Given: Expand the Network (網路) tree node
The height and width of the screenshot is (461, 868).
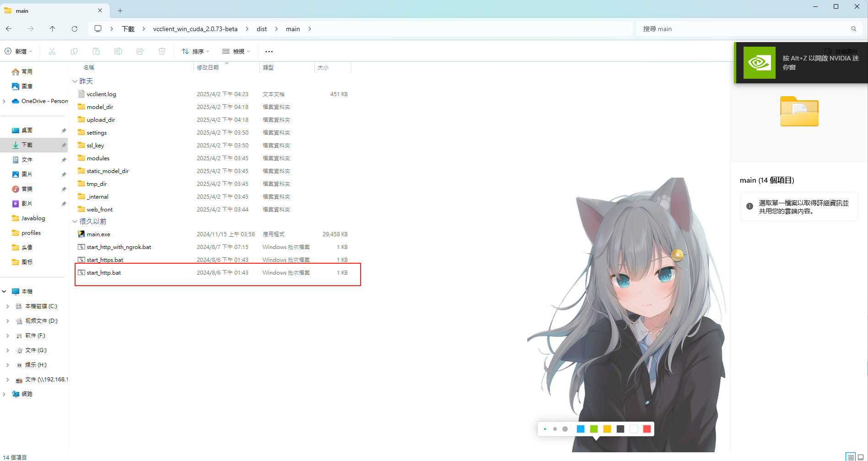Looking at the screenshot, I should pos(4,394).
